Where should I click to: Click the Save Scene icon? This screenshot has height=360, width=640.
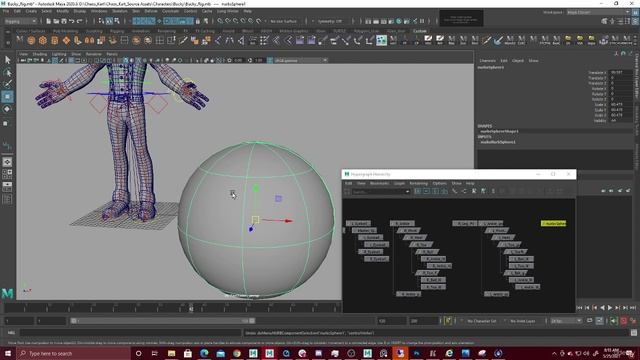coord(64,21)
